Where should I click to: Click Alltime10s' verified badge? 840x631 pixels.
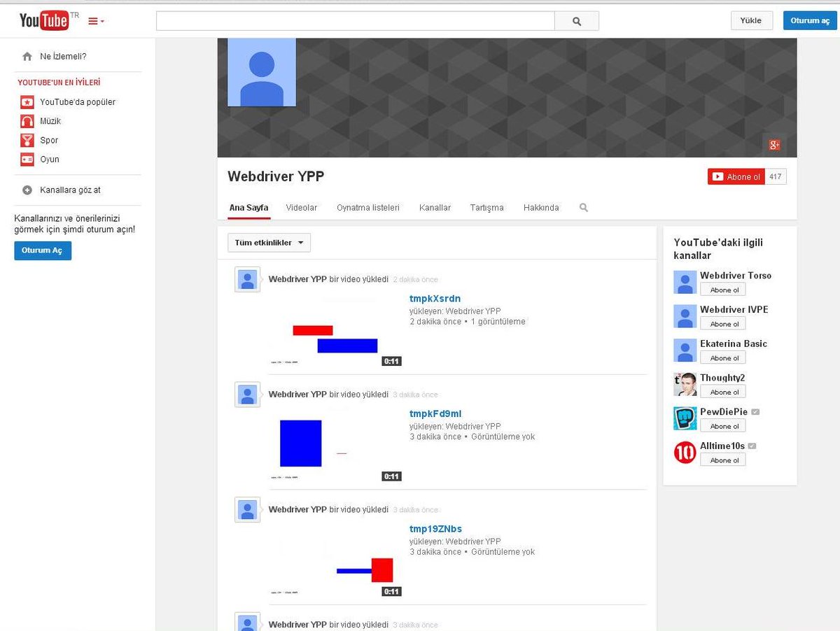click(x=752, y=446)
